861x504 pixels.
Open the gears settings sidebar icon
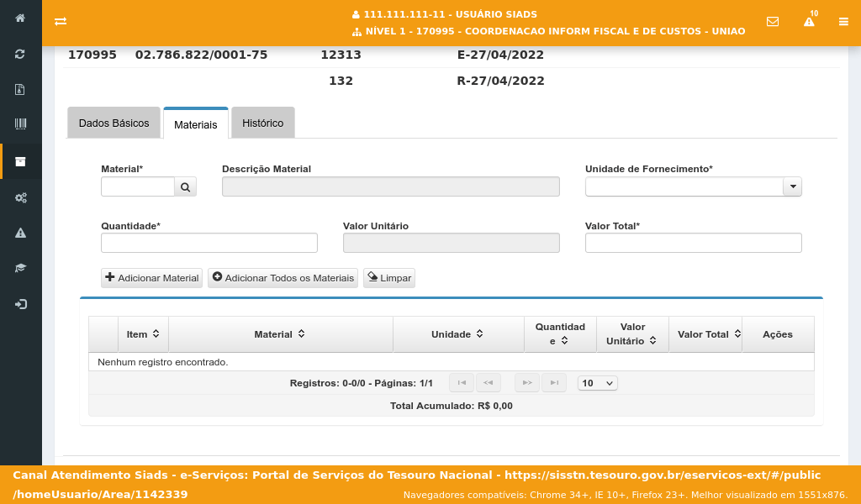20,197
